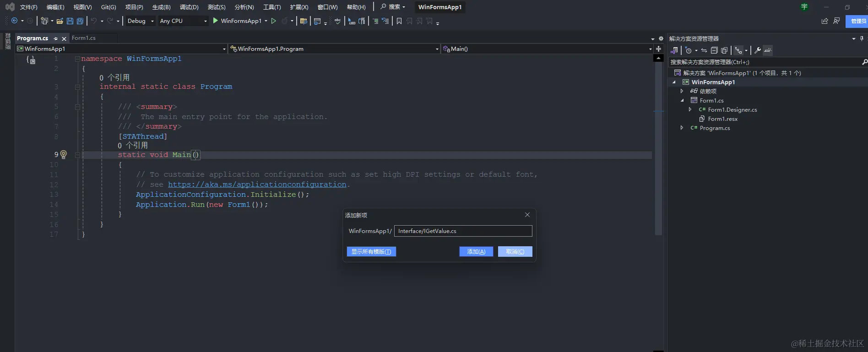Open Properties with the wrench icon
This screenshot has width=868, height=352.
point(758,50)
